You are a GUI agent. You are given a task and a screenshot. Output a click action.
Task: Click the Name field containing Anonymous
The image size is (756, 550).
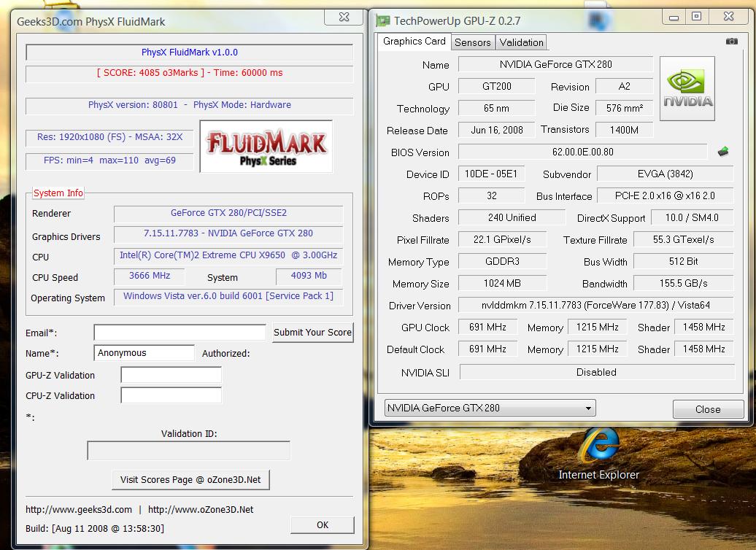144,353
